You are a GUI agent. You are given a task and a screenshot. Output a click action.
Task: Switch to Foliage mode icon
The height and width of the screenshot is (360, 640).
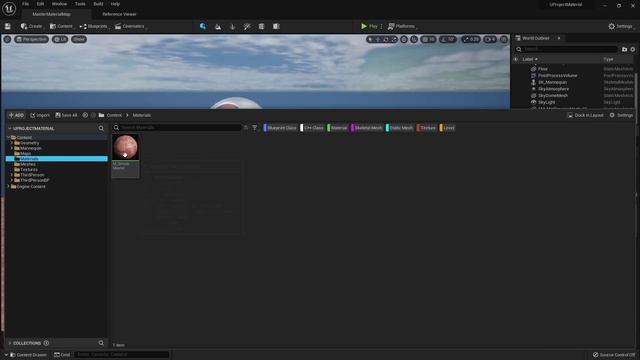click(233, 27)
